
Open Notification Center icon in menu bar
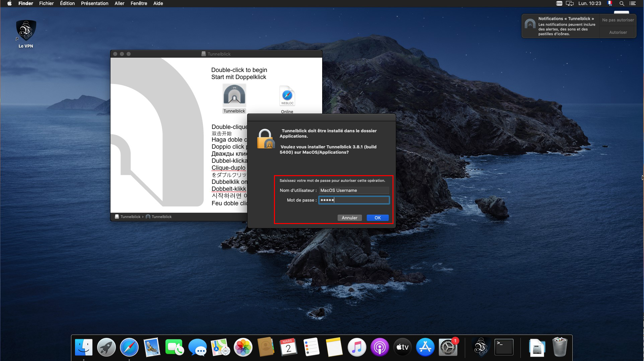tap(633, 3)
